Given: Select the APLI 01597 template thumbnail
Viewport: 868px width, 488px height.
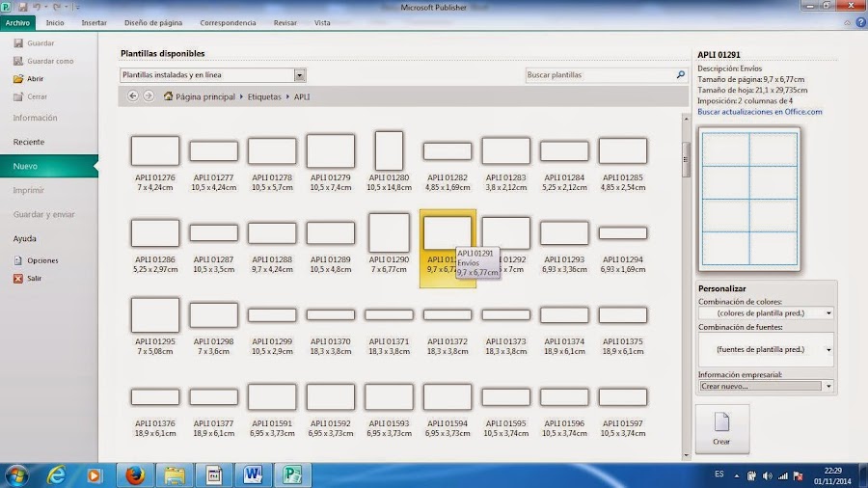Looking at the screenshot, I should click(x=623, y=396).
